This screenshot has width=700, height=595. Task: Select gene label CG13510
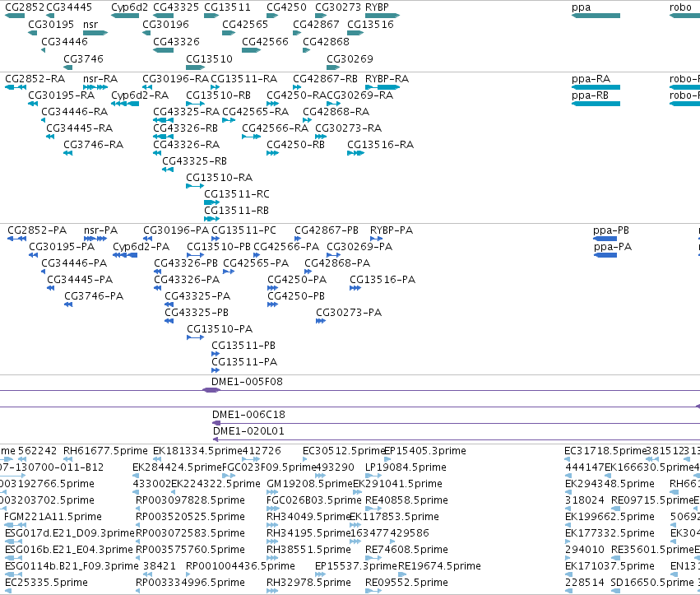[x=210, y=59]
